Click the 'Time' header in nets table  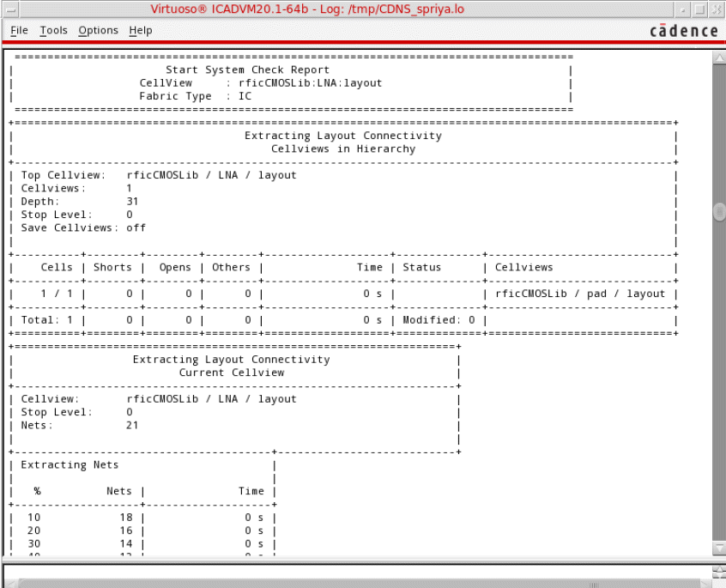pyautogui.click(x=251, y=491)
